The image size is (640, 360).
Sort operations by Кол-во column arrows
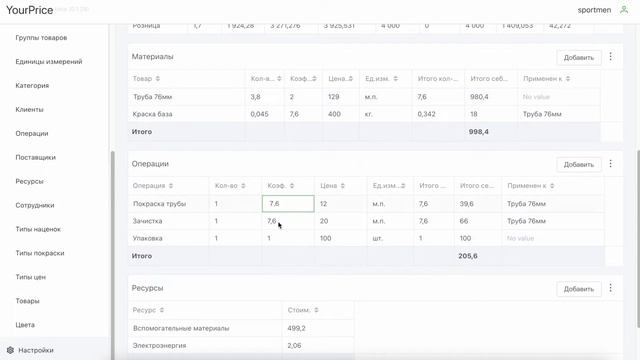click(x=243, y=186)
